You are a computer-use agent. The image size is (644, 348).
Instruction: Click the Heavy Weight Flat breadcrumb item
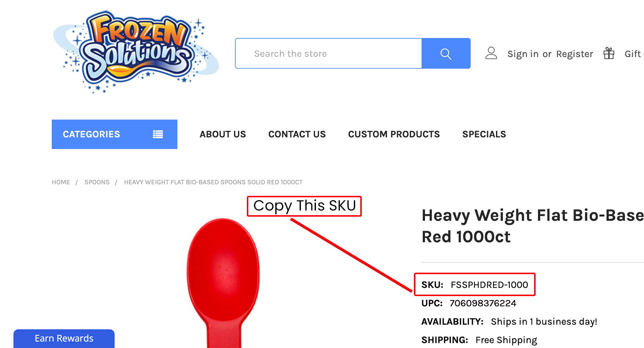pyautogui.click(x=213, y=182)
